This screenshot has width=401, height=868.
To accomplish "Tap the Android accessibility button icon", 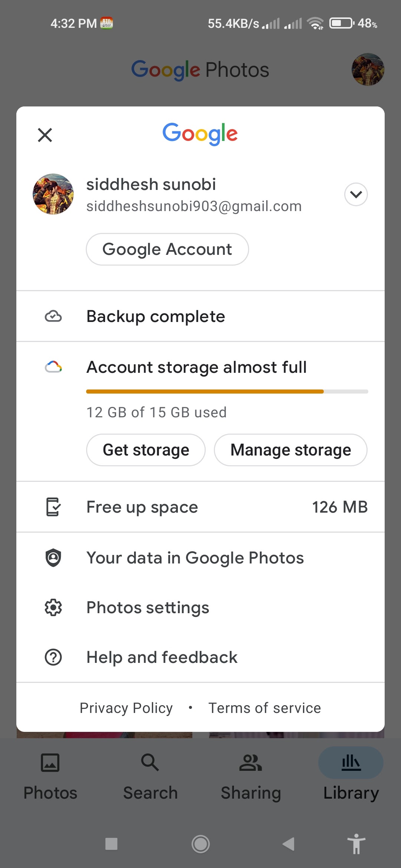I will [x=356, y=844].
